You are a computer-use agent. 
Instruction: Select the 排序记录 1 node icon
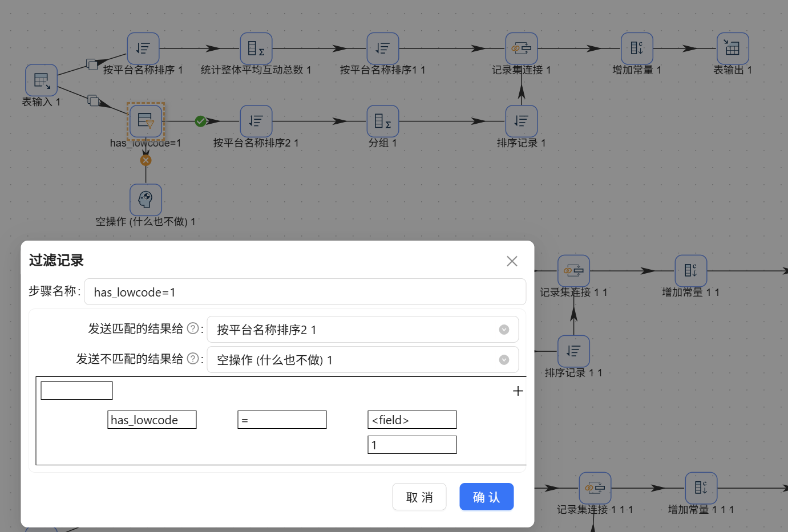[521, 121]
